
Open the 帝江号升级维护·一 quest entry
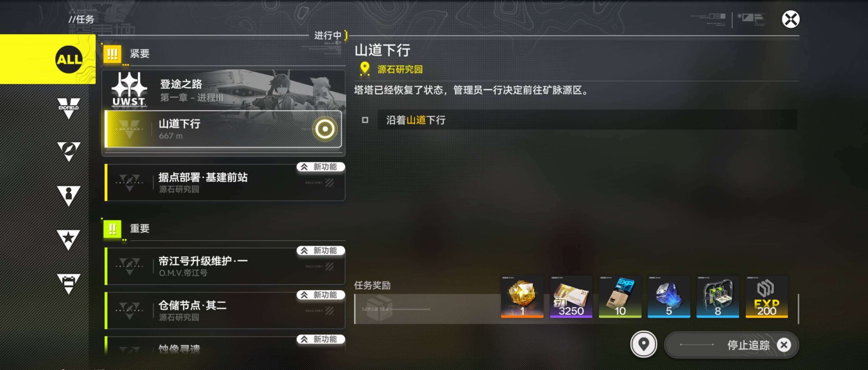(225, 266)
